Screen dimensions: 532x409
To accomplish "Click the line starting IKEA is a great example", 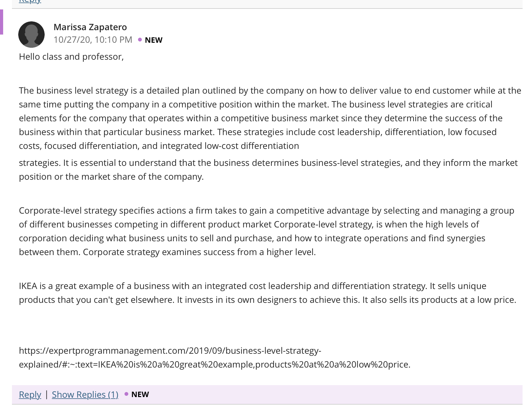I will tap(252, 286).
